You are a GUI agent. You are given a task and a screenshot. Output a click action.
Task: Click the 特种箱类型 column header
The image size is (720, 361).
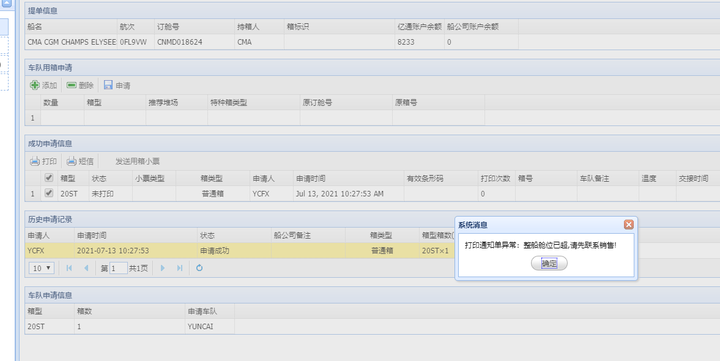(253, 102)
